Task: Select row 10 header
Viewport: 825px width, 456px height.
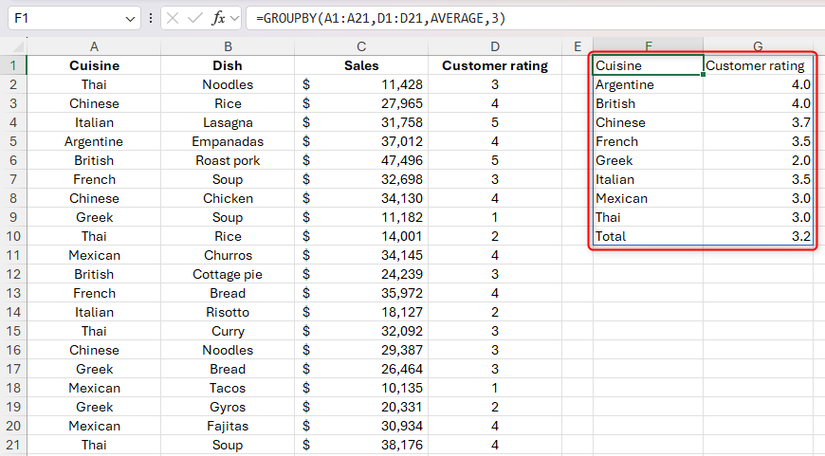Action: click(x=13, y=236)
